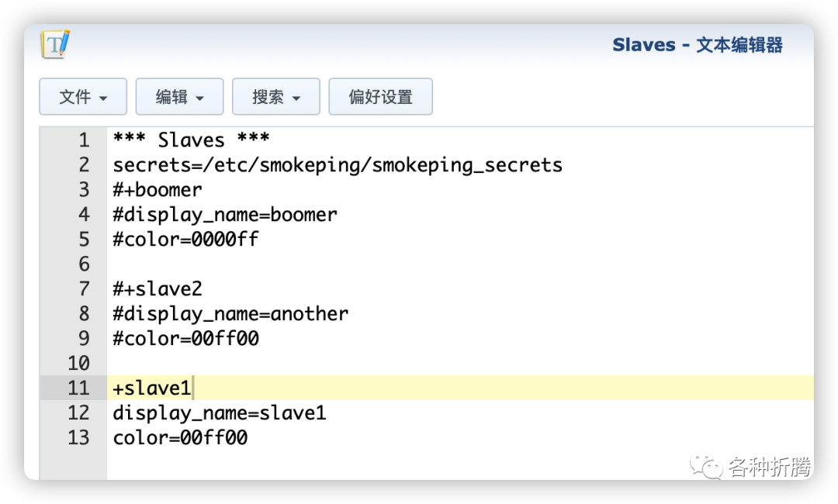This screenshot has height=504, width=838.
Task: Click the 偏好设置 button
Action: click(380, 97)
